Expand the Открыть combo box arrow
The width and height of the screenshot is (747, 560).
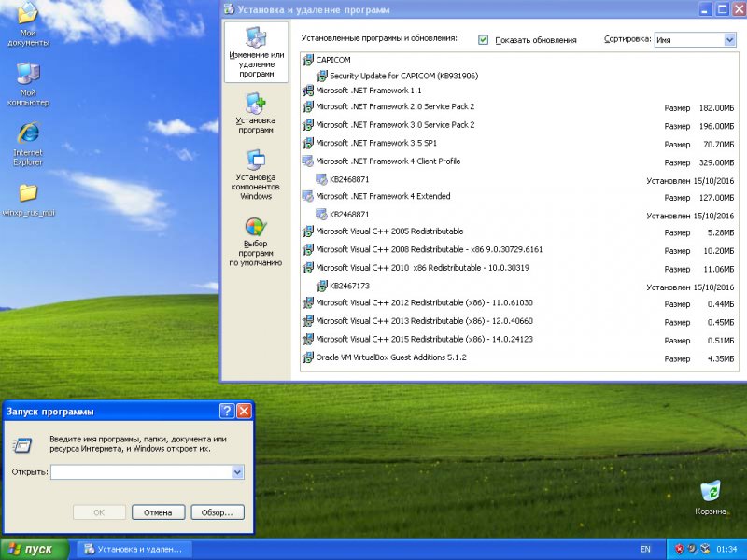237,472
